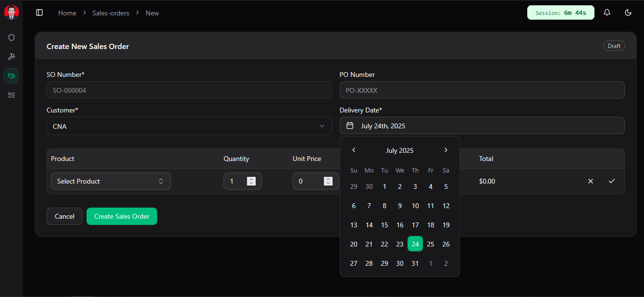Advance calendar to next month

[446, 150]
